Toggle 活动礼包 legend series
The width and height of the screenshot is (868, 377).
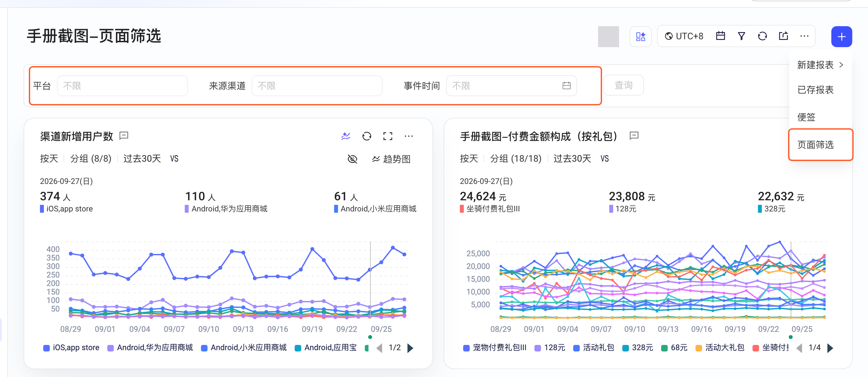pyautogui.click(x=594, y=347)
